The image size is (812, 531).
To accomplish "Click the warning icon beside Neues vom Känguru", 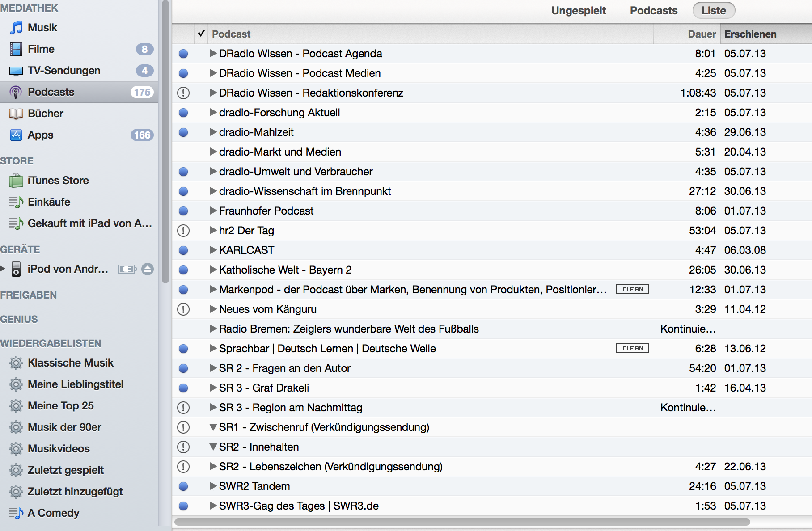I will coord(183,309).
